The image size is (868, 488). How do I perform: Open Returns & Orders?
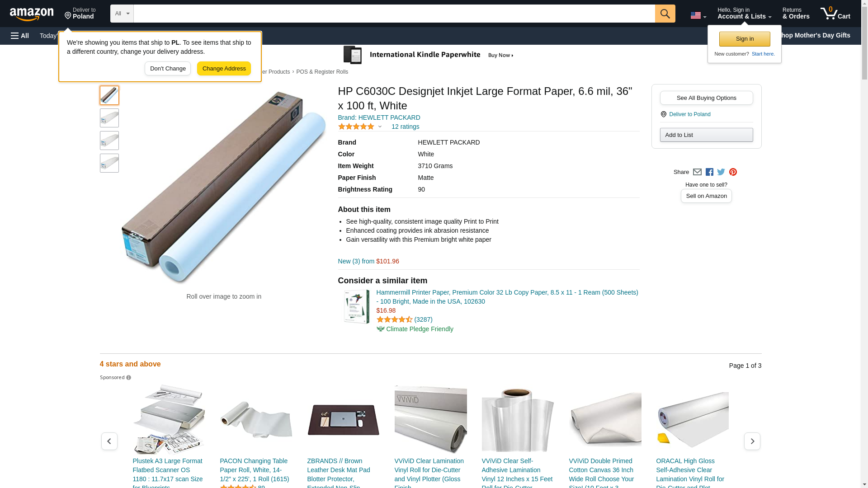[x=796, y=14]
